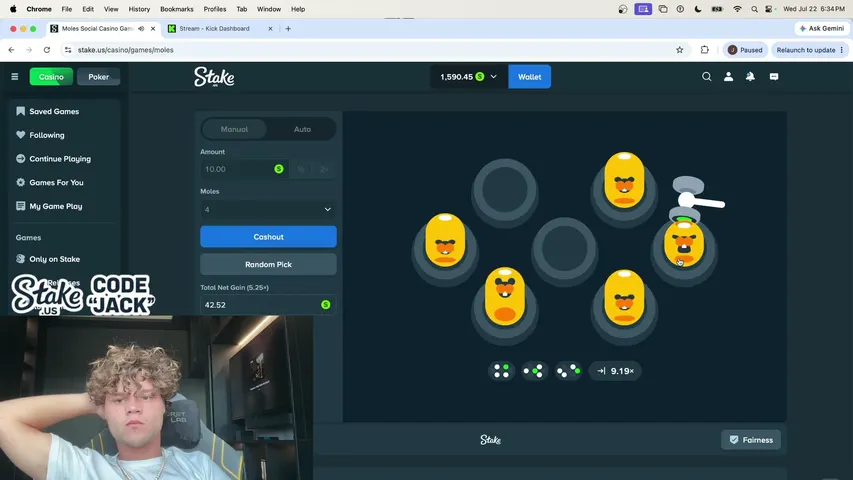The height and width of the screenshot is (480, 853).
Task: Open the Apple menu
Action: point(13,9)
